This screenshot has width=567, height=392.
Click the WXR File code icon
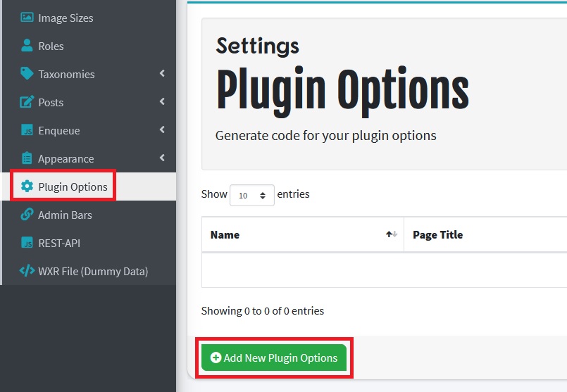(x=27, y=271)
